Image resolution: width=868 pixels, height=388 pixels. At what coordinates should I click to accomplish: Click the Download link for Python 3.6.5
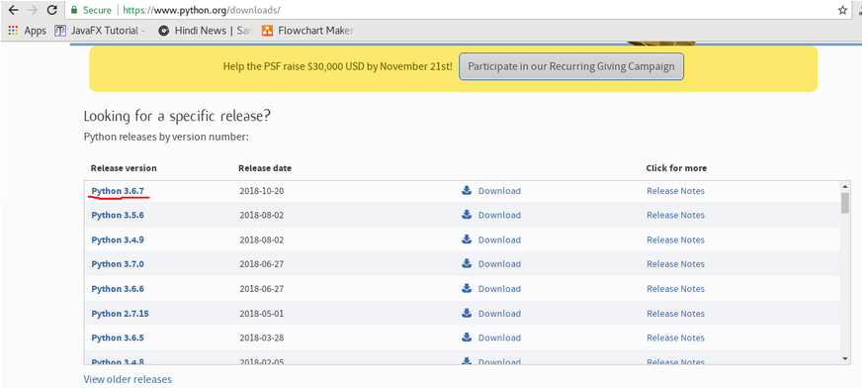[x=499, y=338]
